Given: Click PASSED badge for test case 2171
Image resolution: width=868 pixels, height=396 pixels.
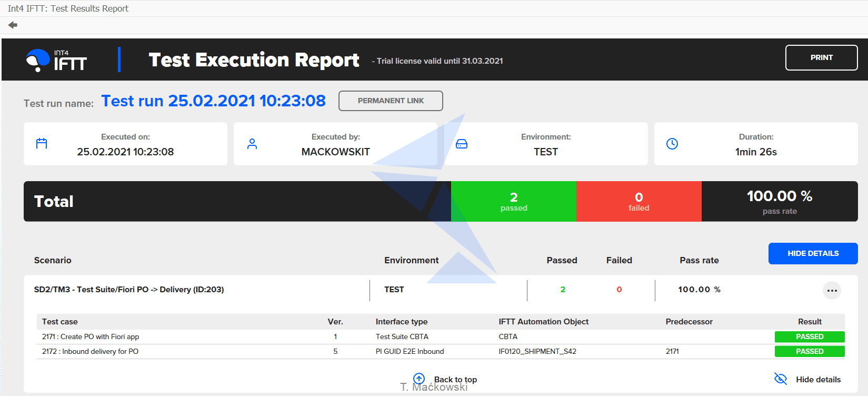Looking at the screenshot, I should pos(810,336).
